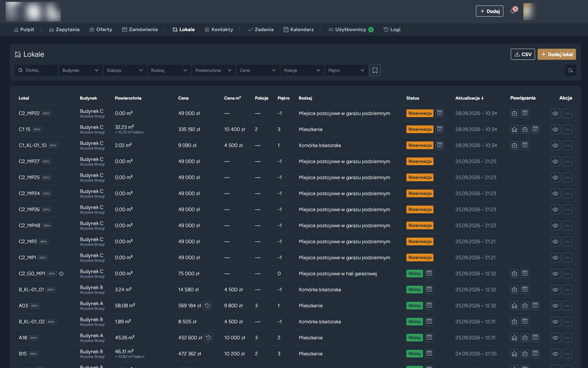Switch to the Kalendarz tab
Viewport: 588px width, 368px height.
coord(299,30)
